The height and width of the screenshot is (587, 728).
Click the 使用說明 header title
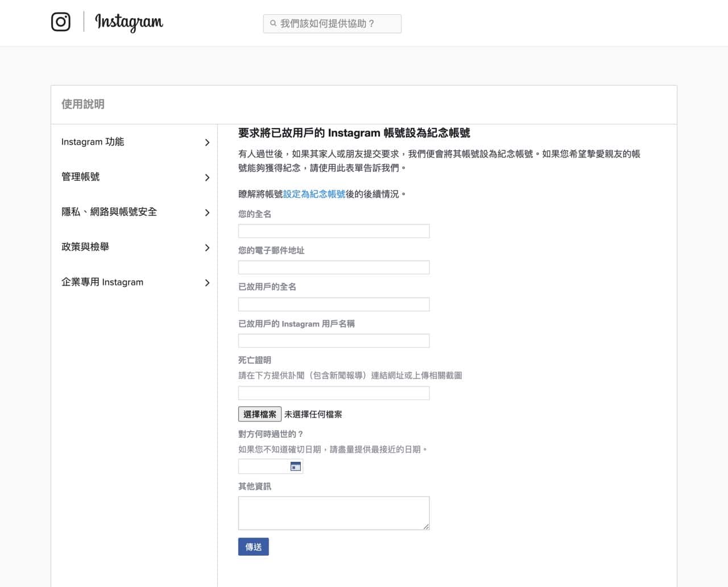83,104
